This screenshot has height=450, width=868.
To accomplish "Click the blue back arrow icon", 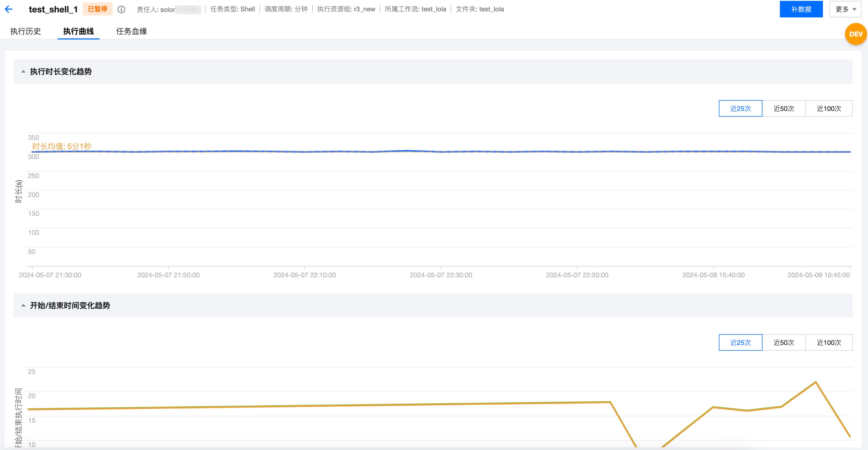I will [x=9, y=9].
